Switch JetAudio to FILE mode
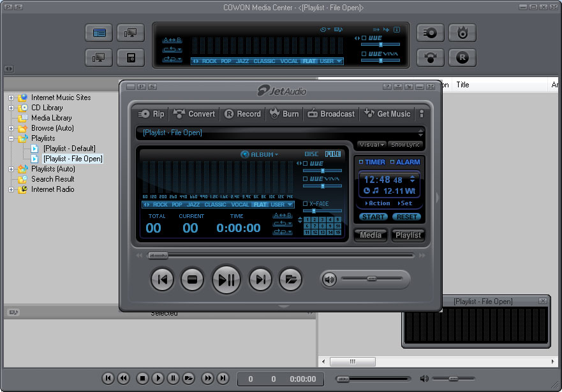 333,154
